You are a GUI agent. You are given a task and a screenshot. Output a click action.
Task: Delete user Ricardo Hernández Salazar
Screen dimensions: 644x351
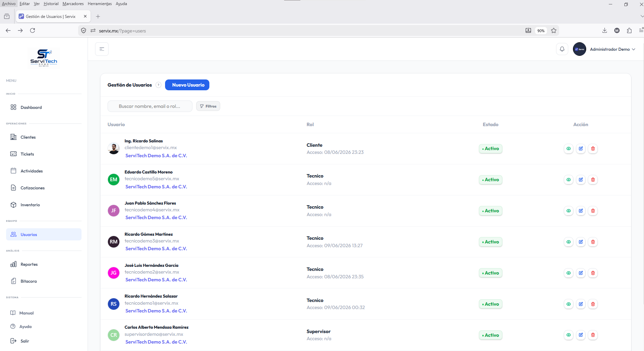pyautogui.click(x=593, y=304)
